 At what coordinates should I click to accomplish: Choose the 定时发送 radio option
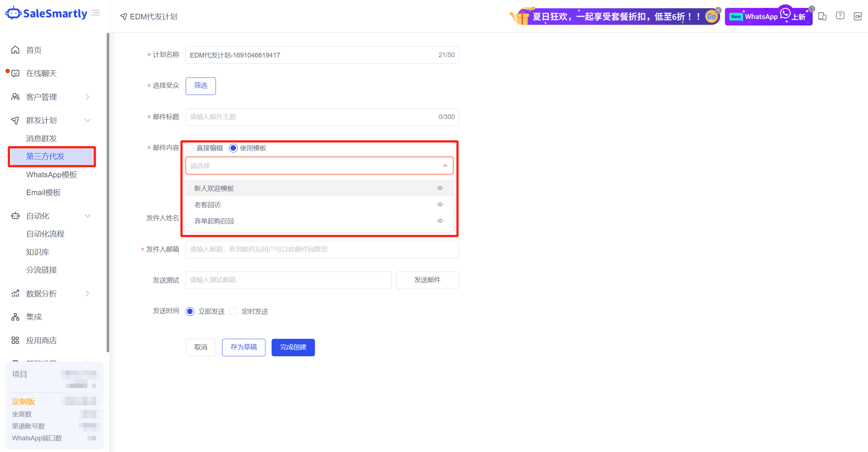(x=233, y=312)
